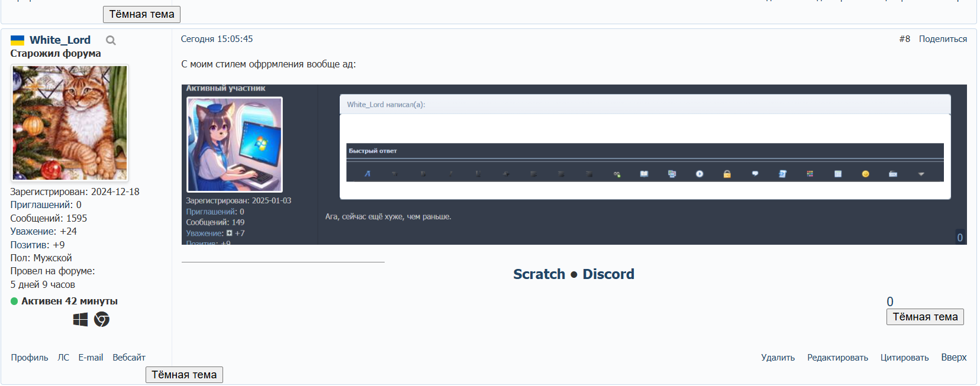
Task: Click Цитировать to quote the post
Action: pyautogui.click(x=904, y=358)
